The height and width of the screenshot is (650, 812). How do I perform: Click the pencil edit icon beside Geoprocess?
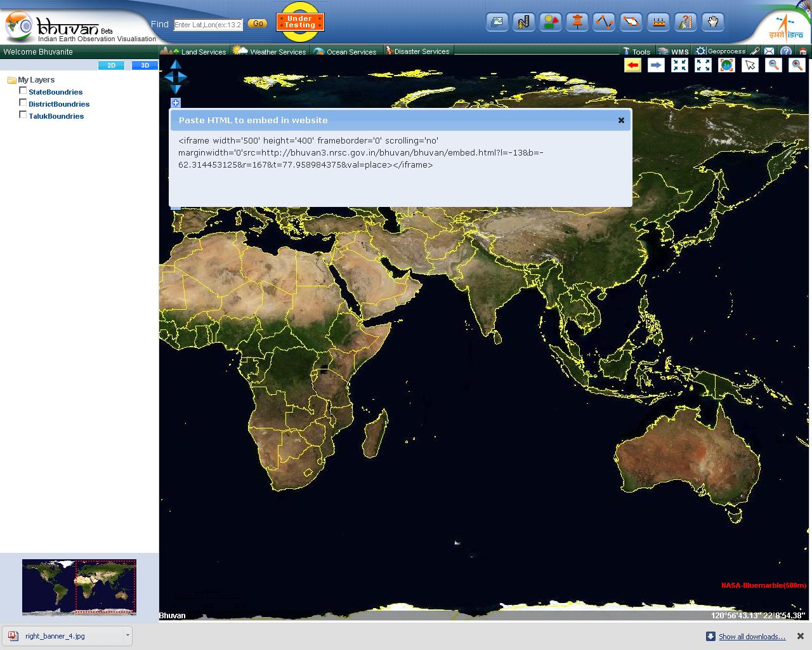pyautogui.click(x=754, y=51)
